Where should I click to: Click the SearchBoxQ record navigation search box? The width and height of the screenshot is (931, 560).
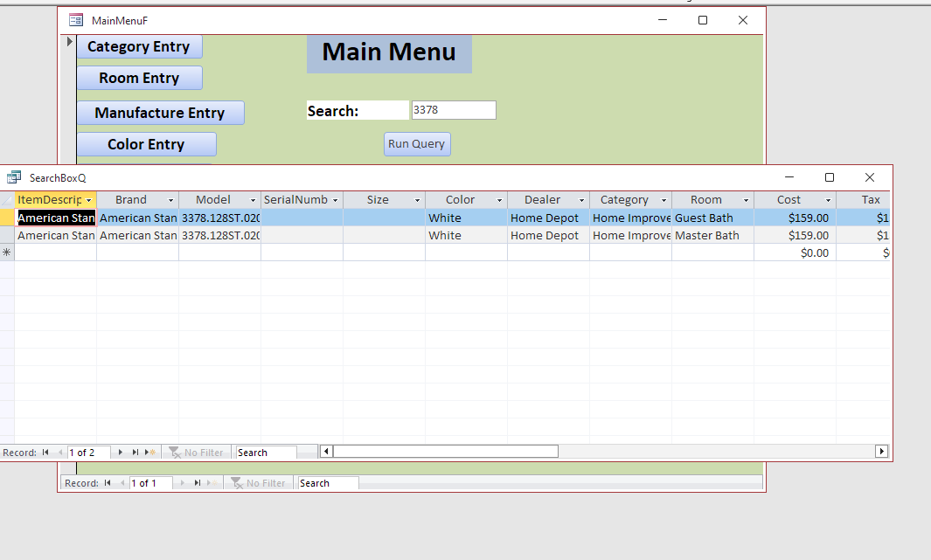tap(266, 452)
